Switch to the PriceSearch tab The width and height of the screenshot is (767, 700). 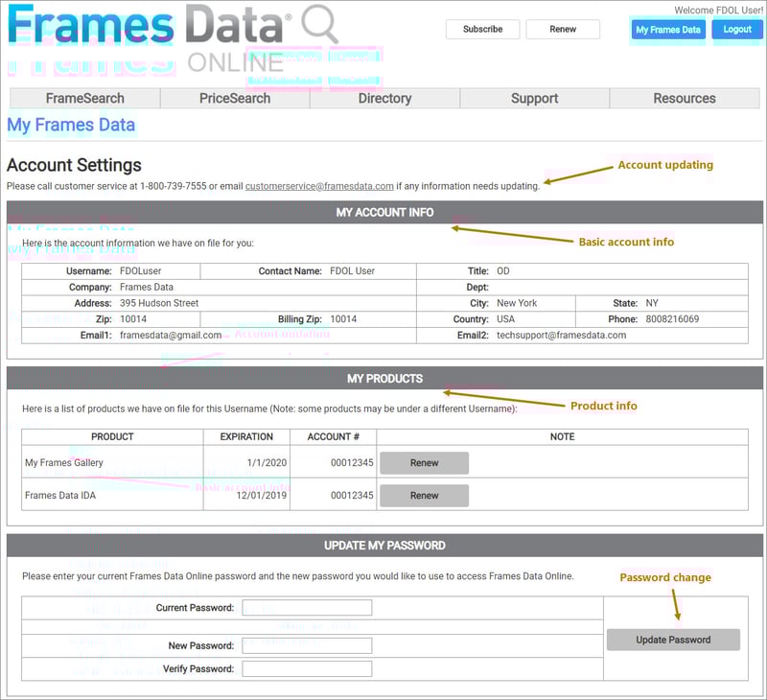(235, 99)
